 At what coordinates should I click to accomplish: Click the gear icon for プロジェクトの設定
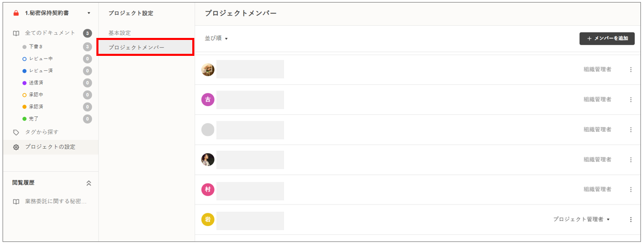16,147
